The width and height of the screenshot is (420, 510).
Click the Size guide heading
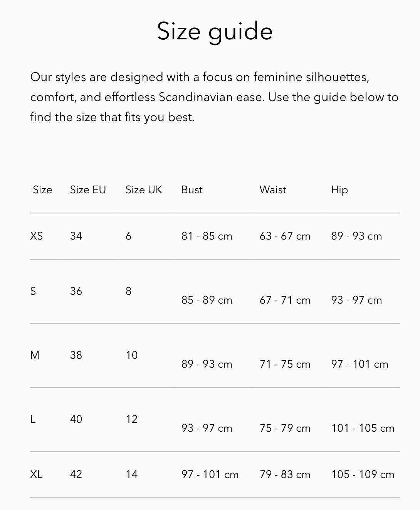coord(215,32)
